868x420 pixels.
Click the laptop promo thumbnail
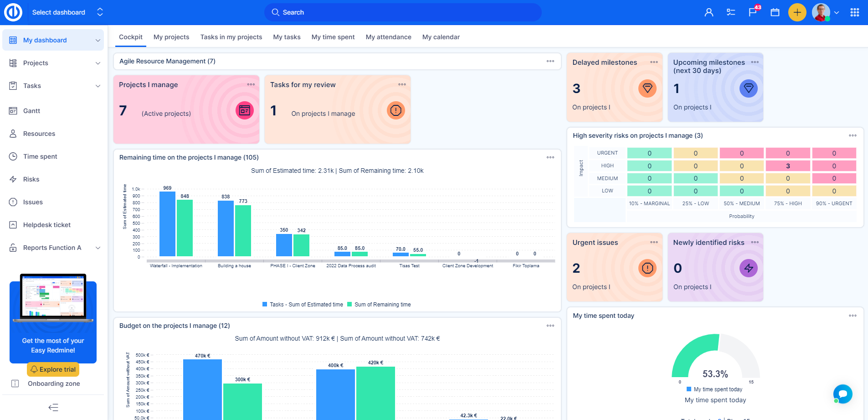[x=53, y=297]
